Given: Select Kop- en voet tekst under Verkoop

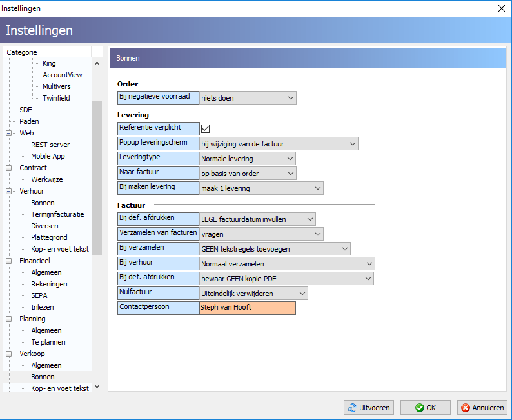Looking at the screenshot, I should click(x=60, y=388).
